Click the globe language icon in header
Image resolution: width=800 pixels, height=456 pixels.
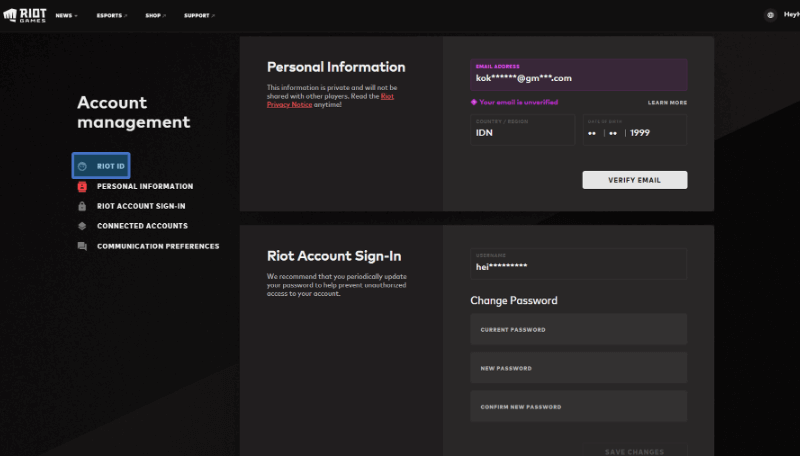[770, 15]
